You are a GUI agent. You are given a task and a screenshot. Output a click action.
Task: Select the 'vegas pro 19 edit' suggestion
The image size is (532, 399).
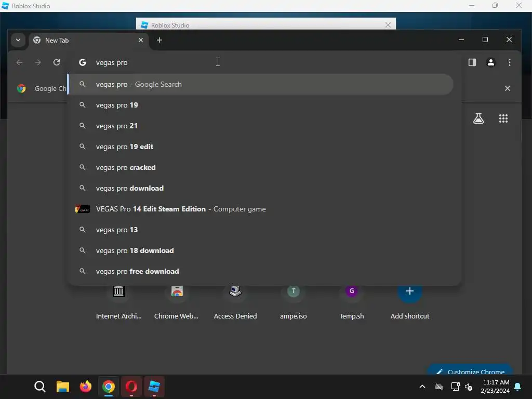click(260, 147)
